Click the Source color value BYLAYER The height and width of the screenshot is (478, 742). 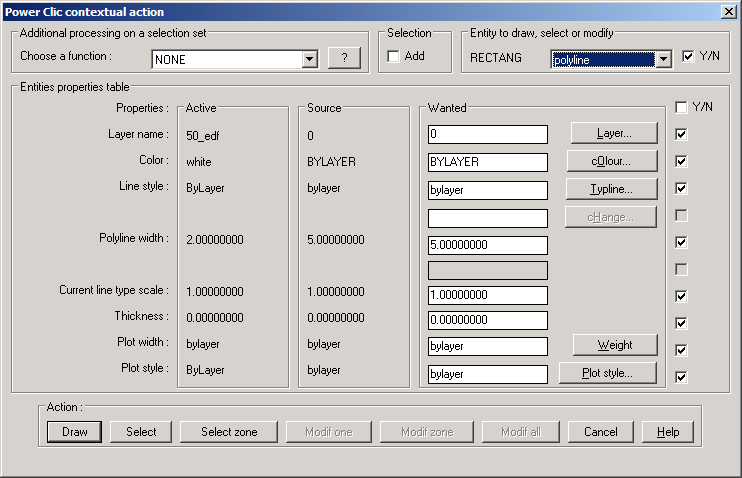click(331, 162)
